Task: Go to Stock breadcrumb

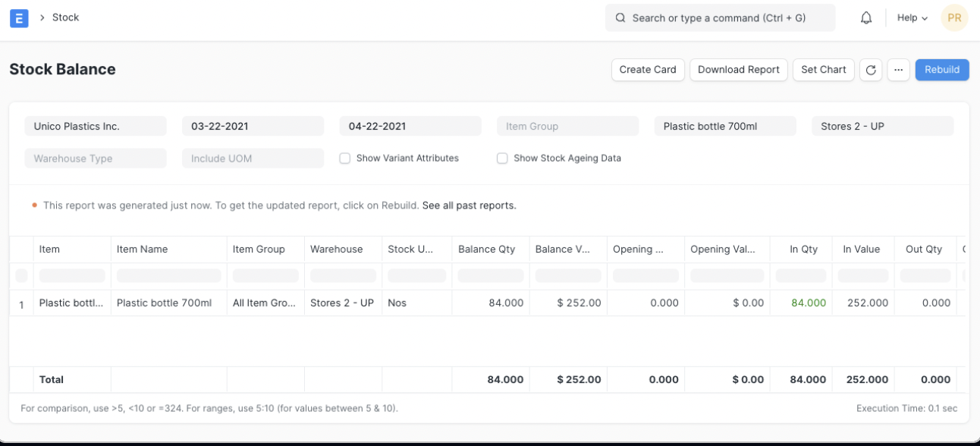Action: 65,17
